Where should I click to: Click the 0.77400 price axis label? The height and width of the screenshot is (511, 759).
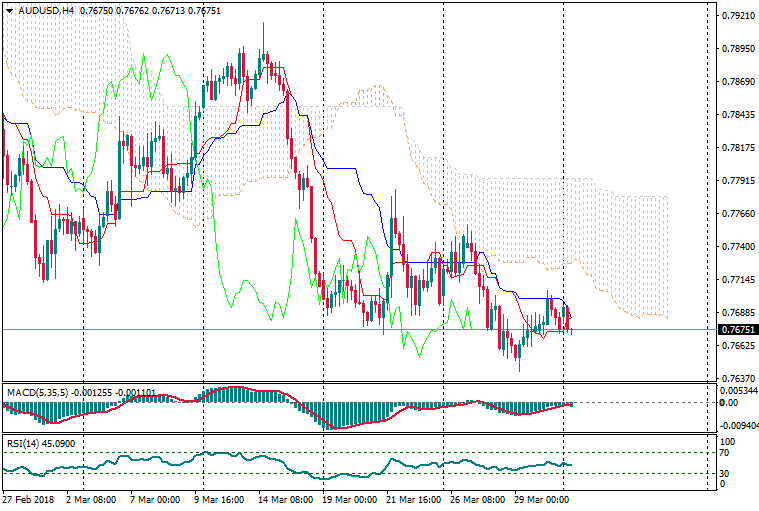tap(738, 246)
